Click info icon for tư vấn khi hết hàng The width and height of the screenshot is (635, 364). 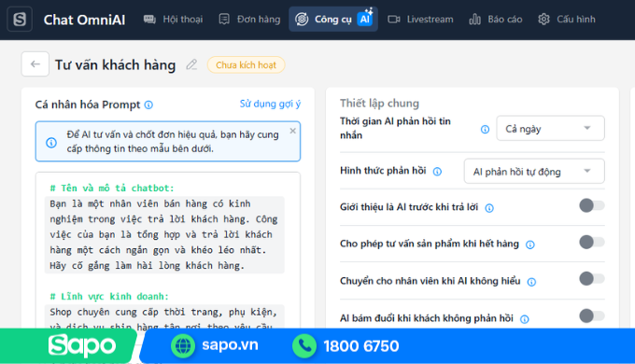click(x=530, y=245)
